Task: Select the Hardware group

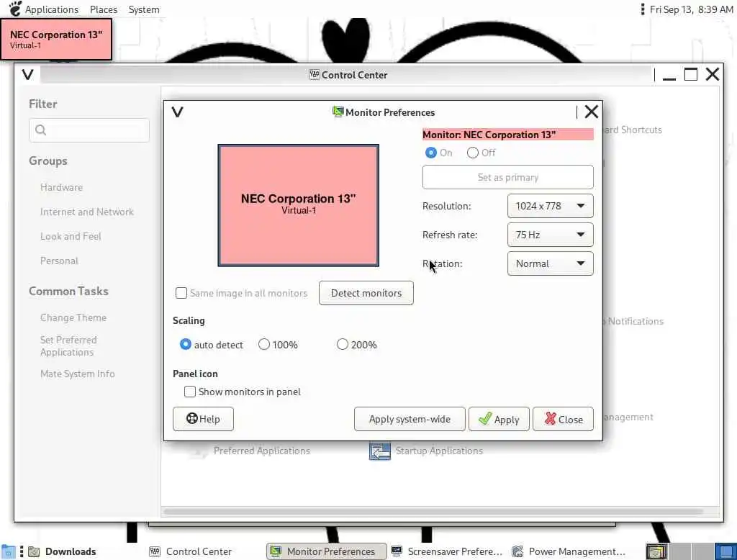Action: 62,187
